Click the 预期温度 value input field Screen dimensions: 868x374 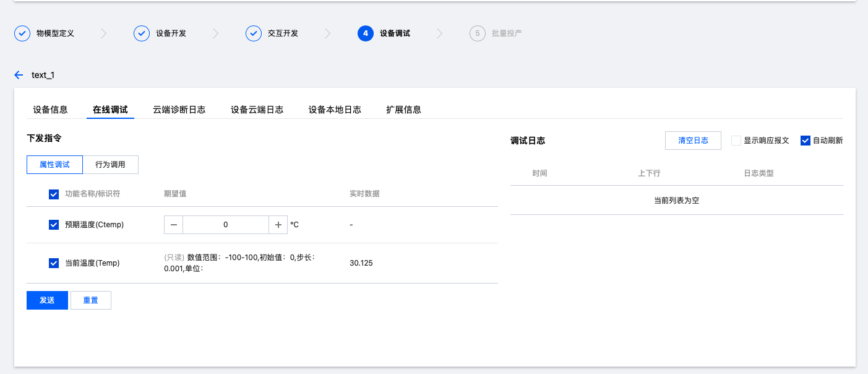tap(226, 225)
